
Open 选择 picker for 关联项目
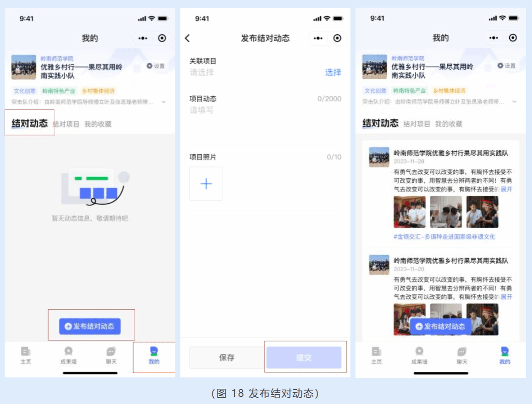[x=333, y=73]
